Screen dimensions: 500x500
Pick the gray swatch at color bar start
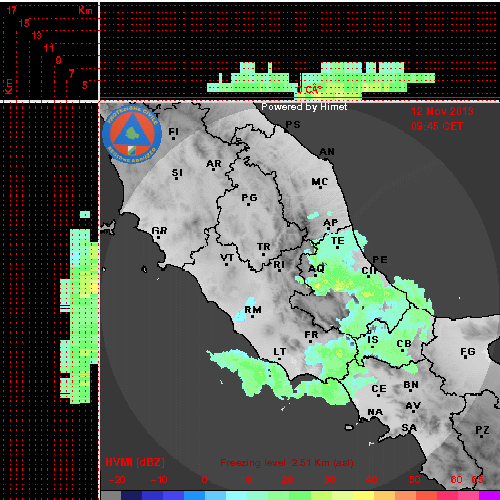point(111,495)
